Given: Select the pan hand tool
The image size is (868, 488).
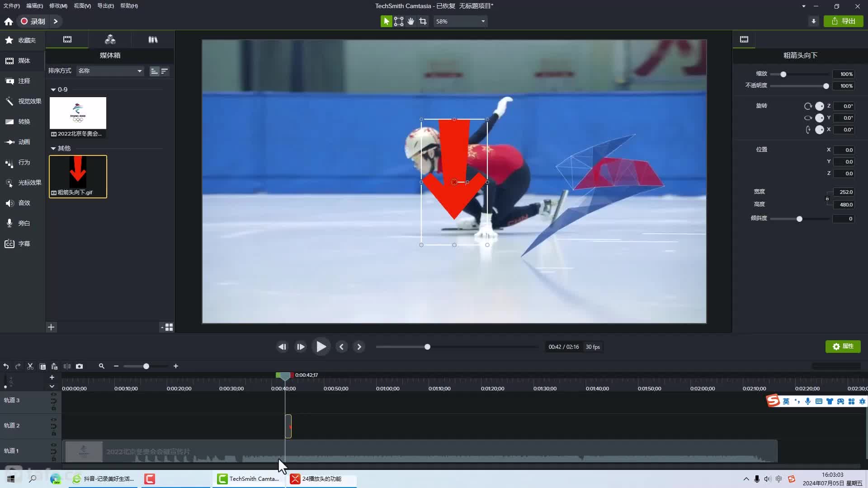Looking at the screenshot, I should point(410,21).
